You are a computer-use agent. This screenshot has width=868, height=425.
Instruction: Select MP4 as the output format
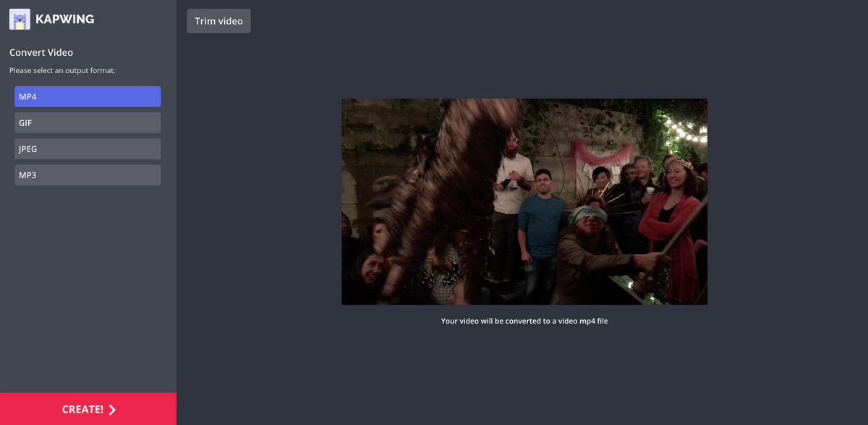coord(88,96)
